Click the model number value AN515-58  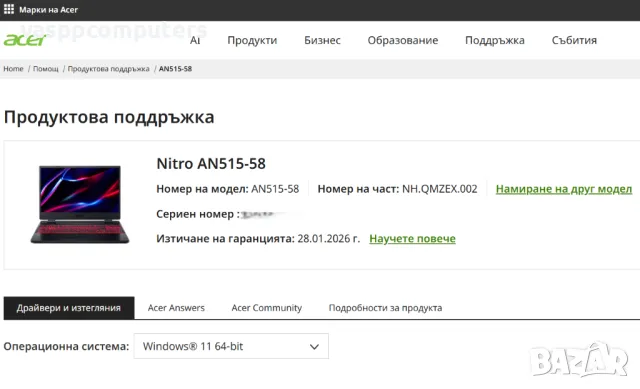275,189
